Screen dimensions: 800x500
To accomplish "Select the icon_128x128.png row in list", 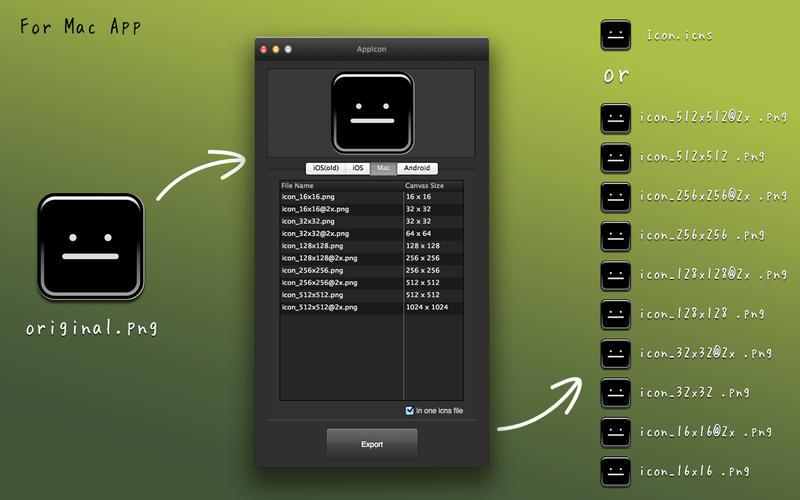I will pyautogui.click(x=371, y=246).
